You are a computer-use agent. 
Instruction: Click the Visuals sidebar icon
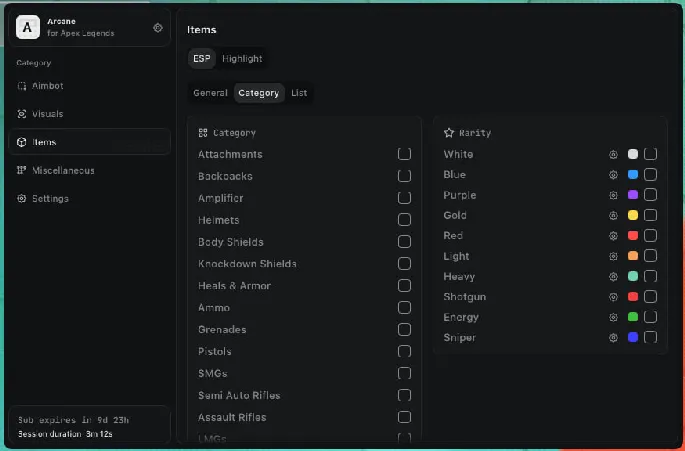pos(22,114)
